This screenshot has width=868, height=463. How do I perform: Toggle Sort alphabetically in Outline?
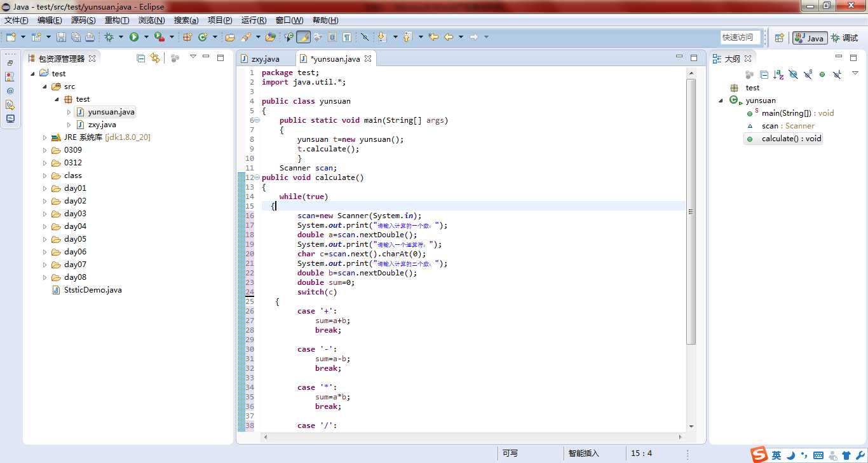point(779,74)
